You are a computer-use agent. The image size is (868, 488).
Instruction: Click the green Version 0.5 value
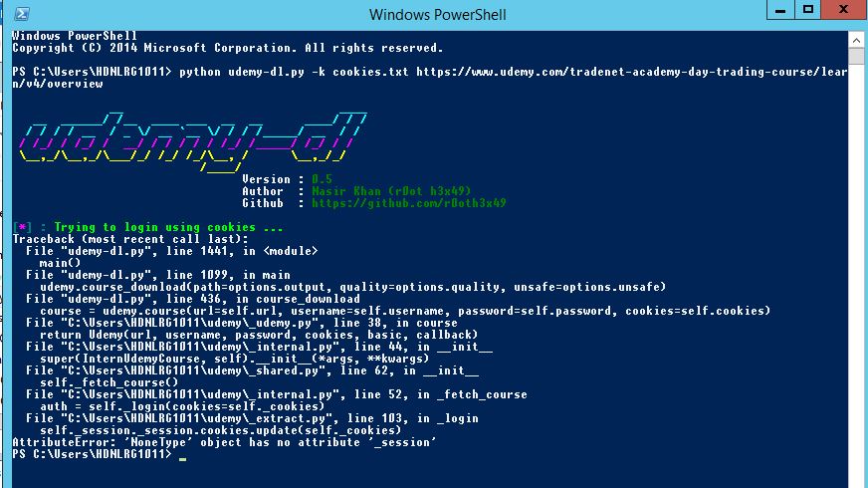322,179
